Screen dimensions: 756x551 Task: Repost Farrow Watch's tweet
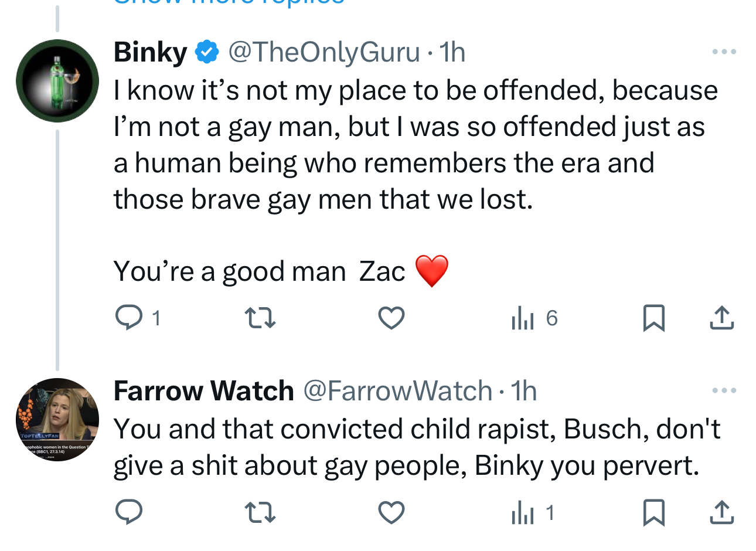[260, 513]
